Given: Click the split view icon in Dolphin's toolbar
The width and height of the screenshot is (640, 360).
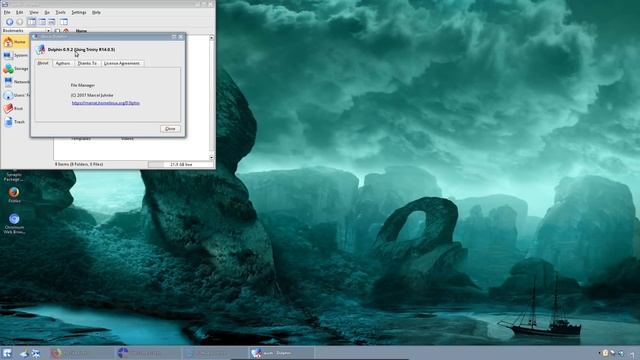Looking at the screenshot, I should point(64,22).
